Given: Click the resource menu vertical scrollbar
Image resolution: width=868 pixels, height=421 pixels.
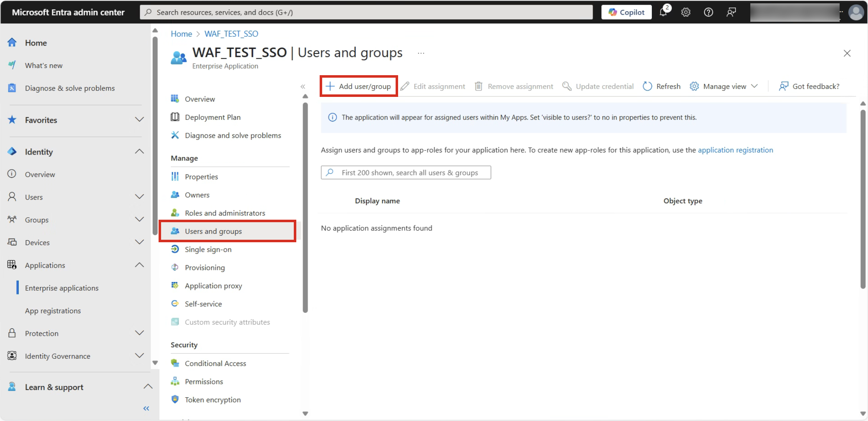Looking at the screenshot, I should 305,208.
